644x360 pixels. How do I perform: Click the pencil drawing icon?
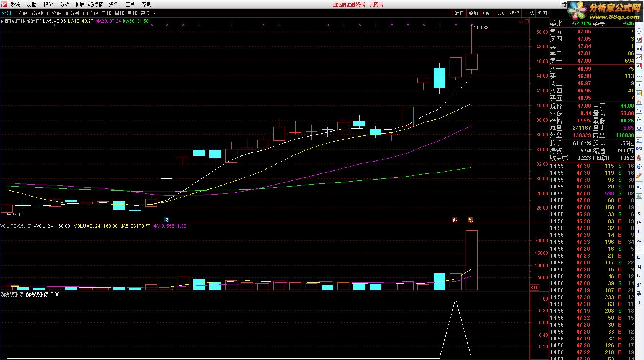[x=639, y=176]
